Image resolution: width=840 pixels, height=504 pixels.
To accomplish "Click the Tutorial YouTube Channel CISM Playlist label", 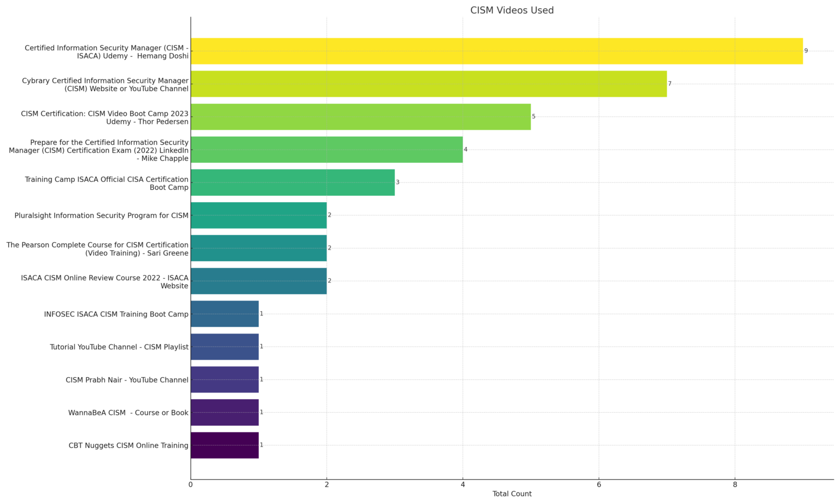I will coord(117,347).
